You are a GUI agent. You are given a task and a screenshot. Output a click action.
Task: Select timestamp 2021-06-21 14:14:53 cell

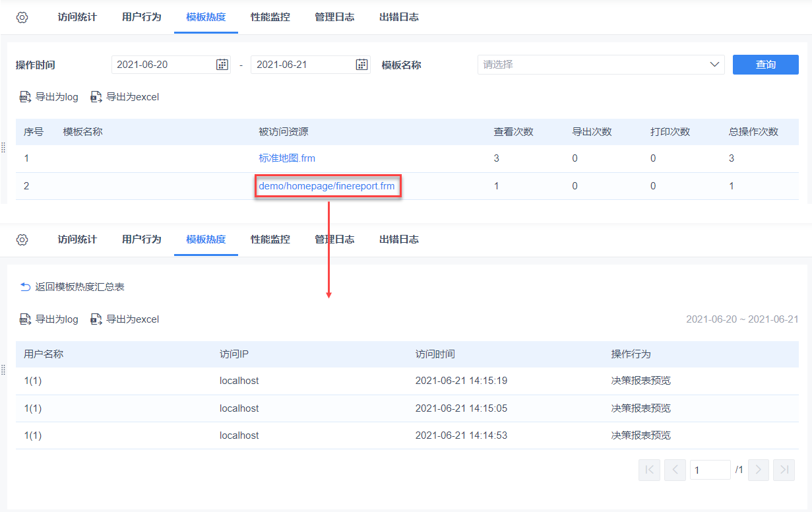[x=461, y=435]
